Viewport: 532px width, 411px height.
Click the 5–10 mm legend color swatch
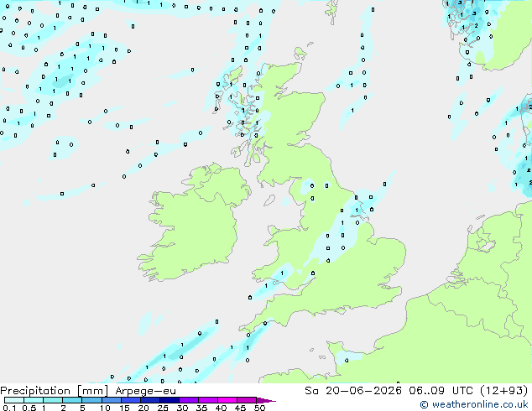(91, 400)
